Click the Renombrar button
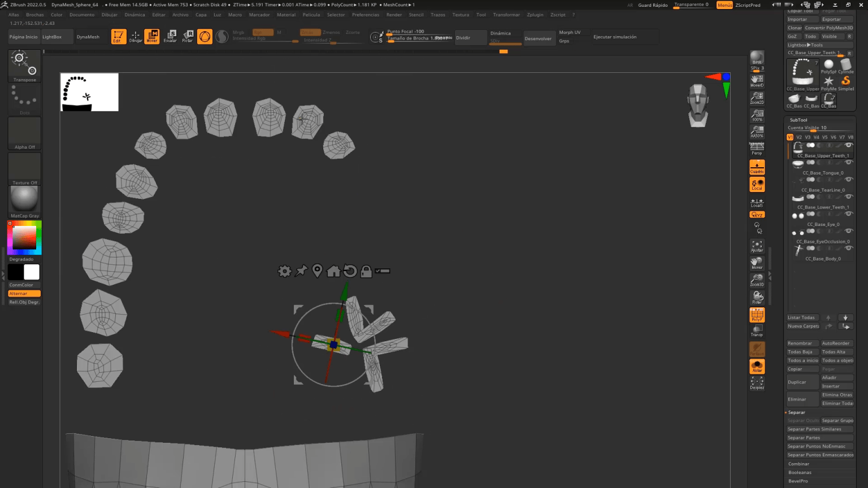 point(802,343)
